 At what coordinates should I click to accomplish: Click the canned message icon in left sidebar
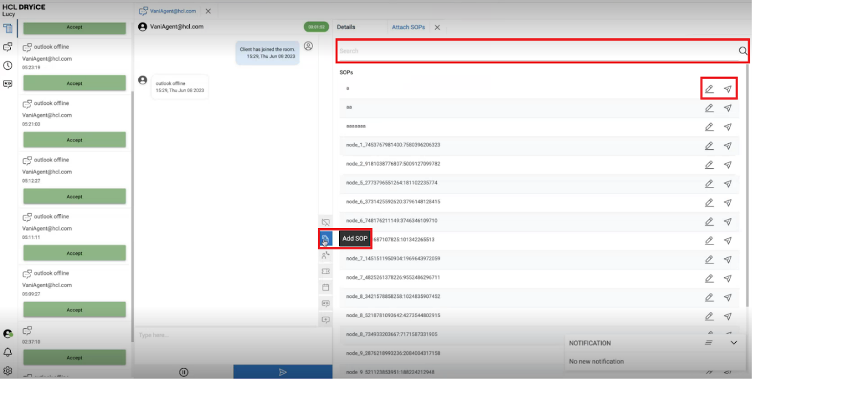pos(8,84)
